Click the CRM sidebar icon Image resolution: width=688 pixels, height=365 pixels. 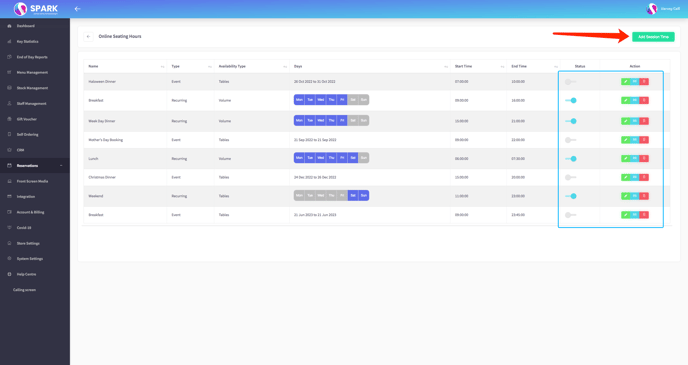[9, 150]
